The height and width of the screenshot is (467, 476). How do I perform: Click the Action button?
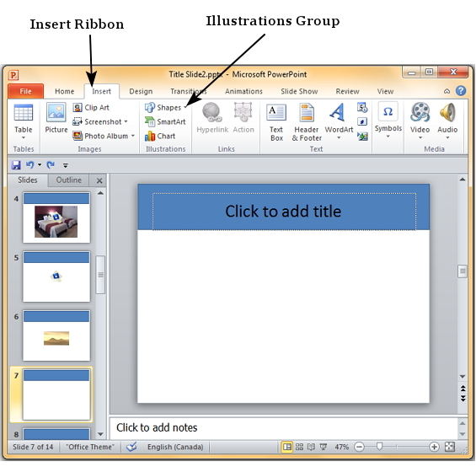coord(243,119)
